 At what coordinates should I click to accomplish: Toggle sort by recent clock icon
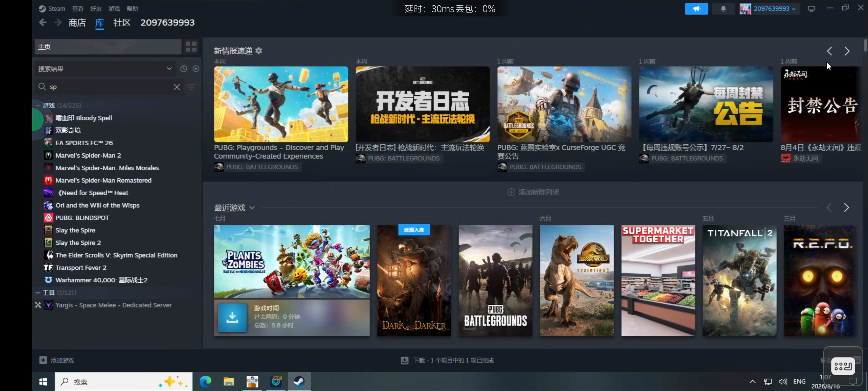tap(184, 69)
